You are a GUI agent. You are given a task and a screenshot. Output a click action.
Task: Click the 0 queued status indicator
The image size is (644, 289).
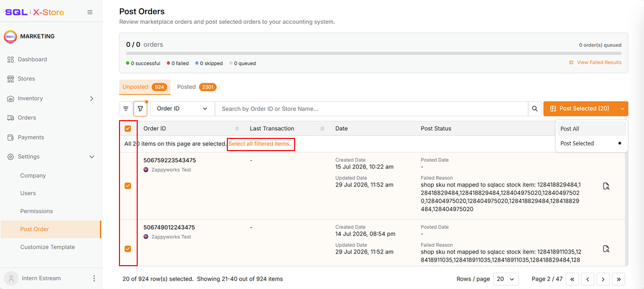click(x=243, y=63)
